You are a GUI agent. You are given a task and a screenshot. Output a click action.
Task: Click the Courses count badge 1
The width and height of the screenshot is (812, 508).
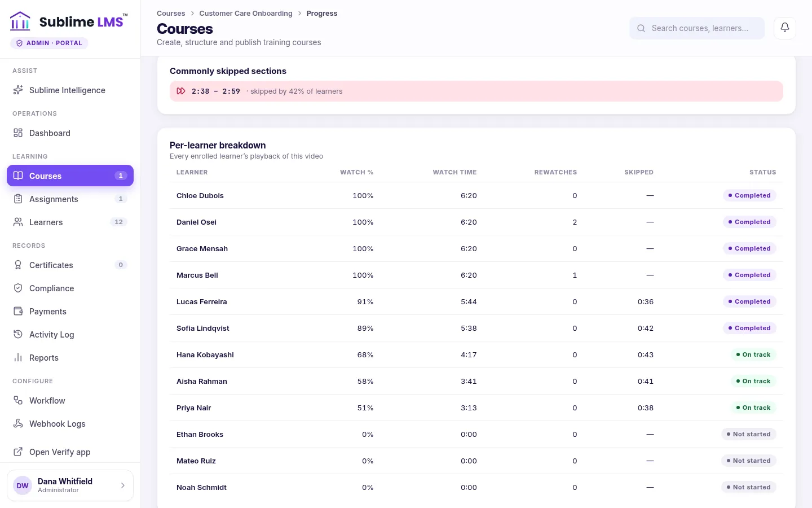click(121, 176)
